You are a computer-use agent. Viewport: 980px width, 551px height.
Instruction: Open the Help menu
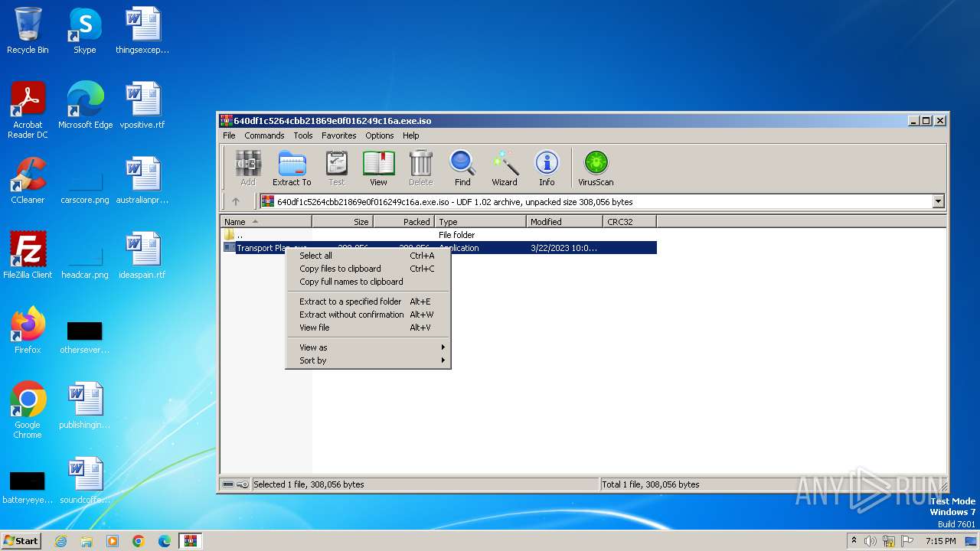(411, 135)
